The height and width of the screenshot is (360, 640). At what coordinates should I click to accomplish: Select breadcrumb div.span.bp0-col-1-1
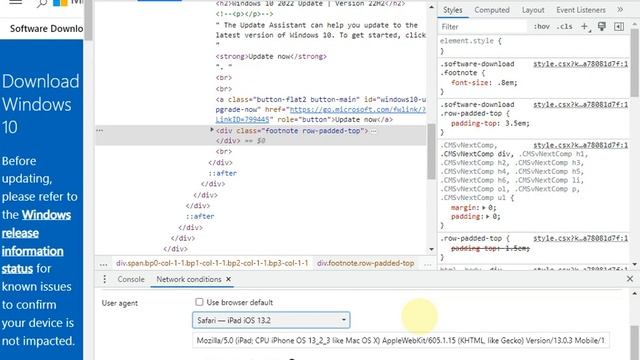(x=212, y=263)
